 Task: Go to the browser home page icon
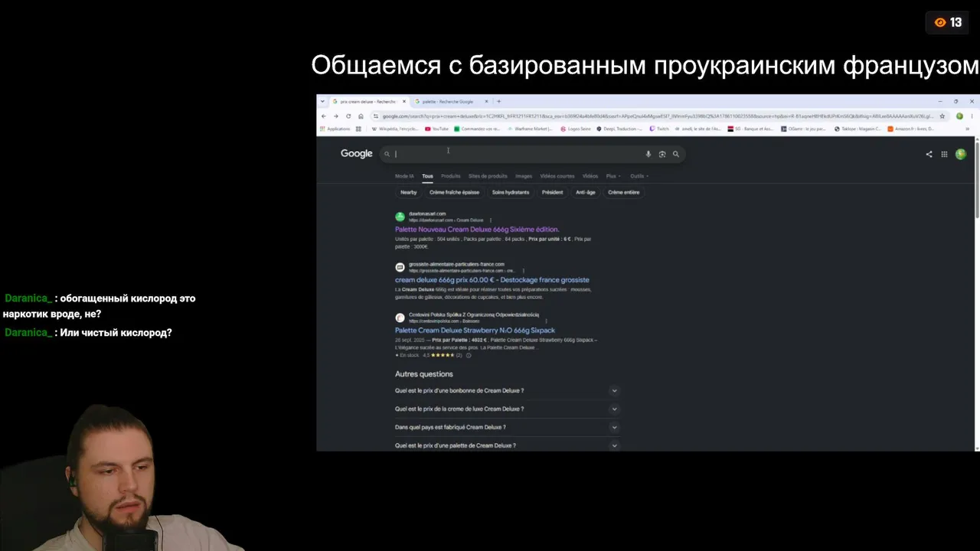tap(361, 116)
